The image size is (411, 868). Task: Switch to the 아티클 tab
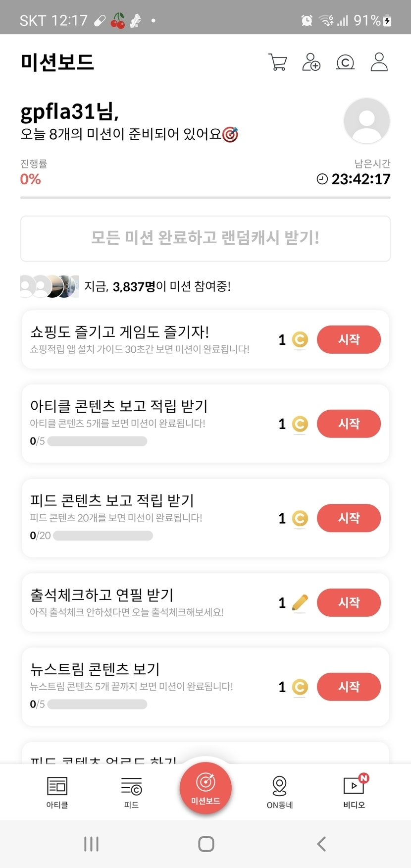pos(57,792)
